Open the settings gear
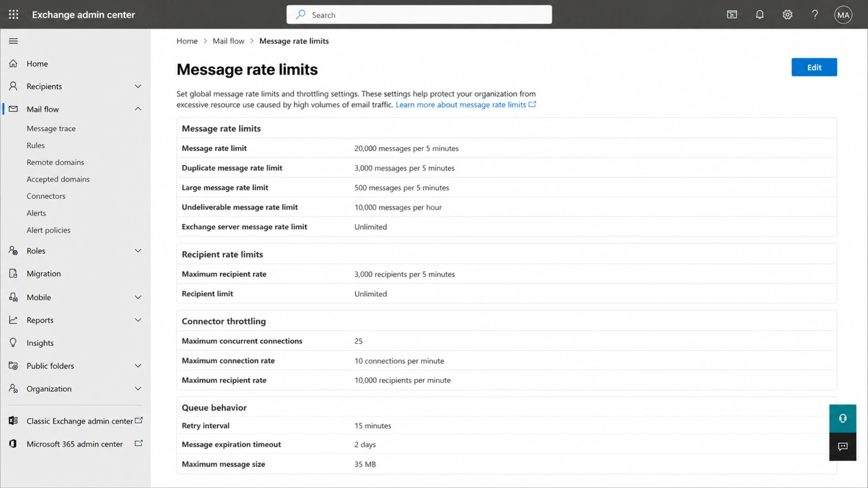The image size is (868, 488). pyautogui.click(x=788, y=14)
